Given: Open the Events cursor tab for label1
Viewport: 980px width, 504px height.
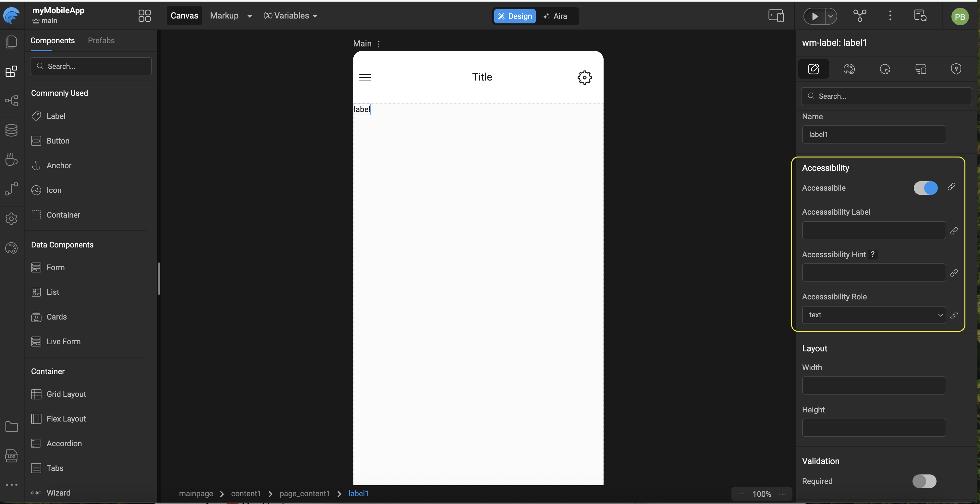Looking at the screenshot, I should click(885, 69).
